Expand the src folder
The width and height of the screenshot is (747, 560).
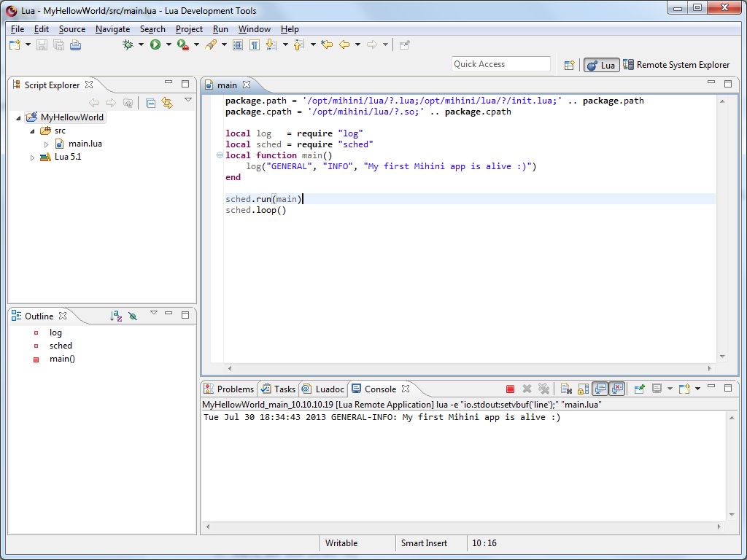(x=32, y=131)
